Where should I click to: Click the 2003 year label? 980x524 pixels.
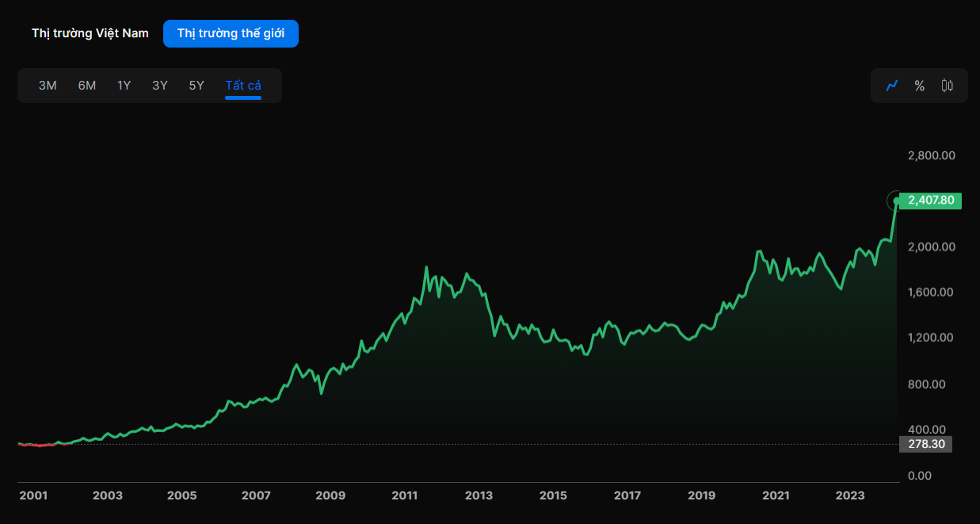click(x=108, y=495)
